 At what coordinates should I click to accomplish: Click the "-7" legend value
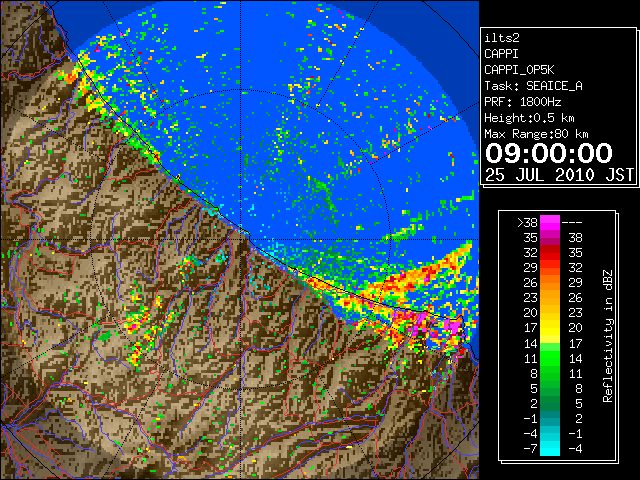530,449
